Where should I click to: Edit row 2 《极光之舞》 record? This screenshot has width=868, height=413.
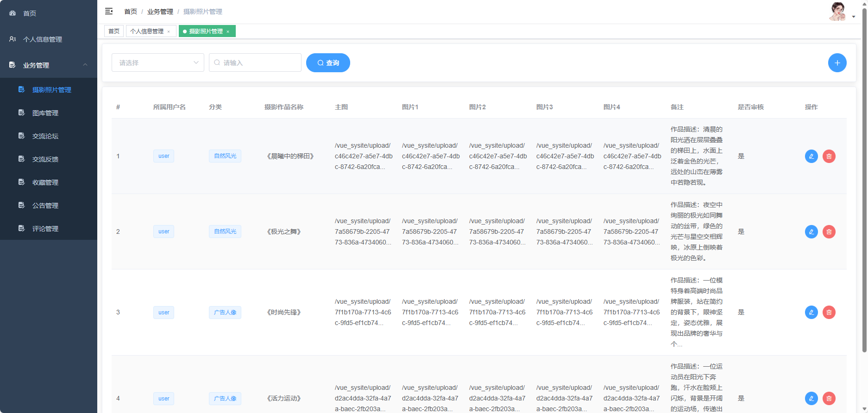811,232
